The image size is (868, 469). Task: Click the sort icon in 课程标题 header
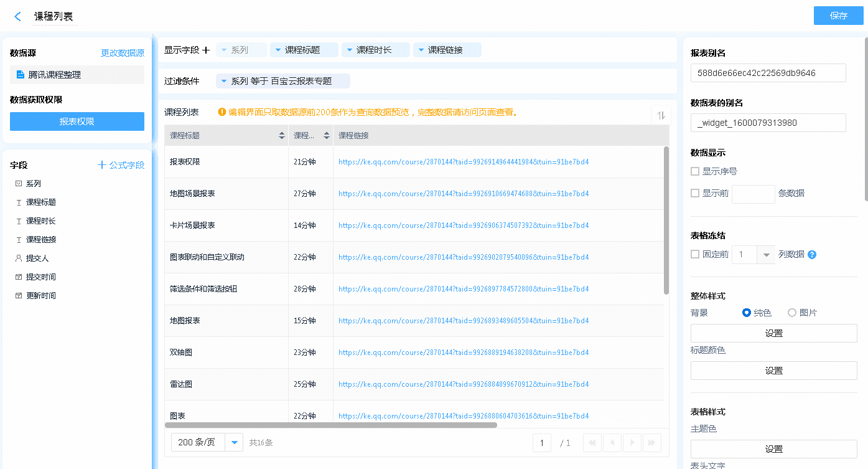click(281, 135)
